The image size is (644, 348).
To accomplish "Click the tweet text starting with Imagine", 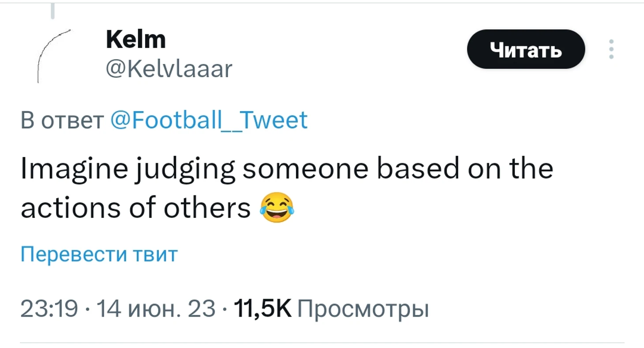I will click(x=287, y=189).
